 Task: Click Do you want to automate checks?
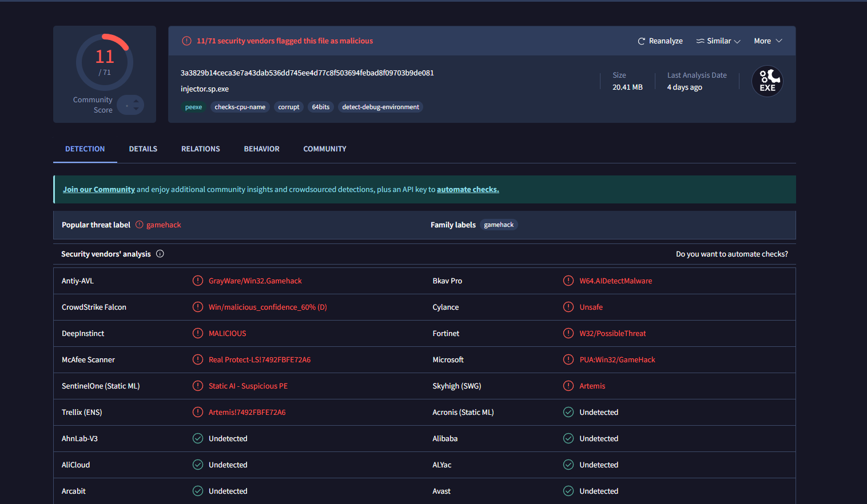[732, 254]
